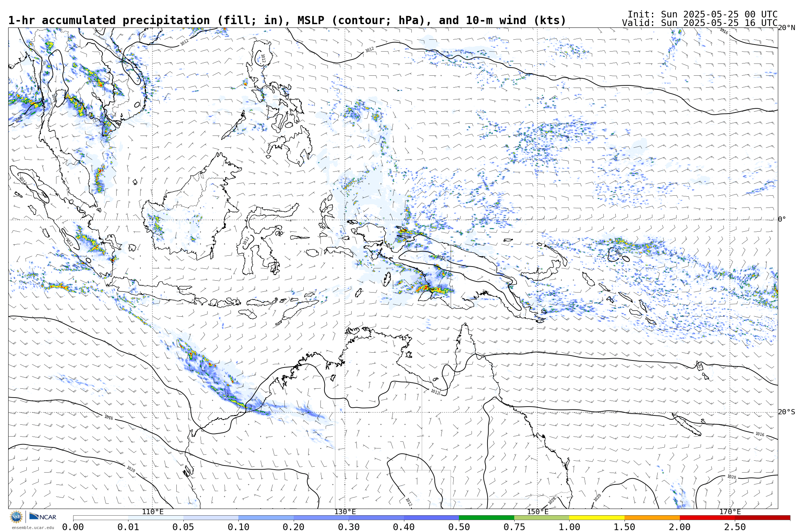Click the 2.50 colorbar value
802x532 pixels.
point(735,527)
